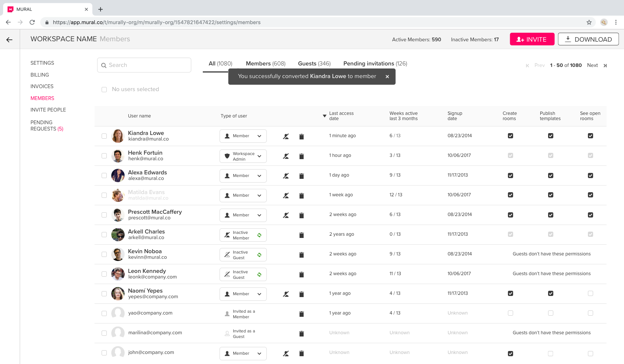Click the browser address bar URL

(x=157, y=22)
